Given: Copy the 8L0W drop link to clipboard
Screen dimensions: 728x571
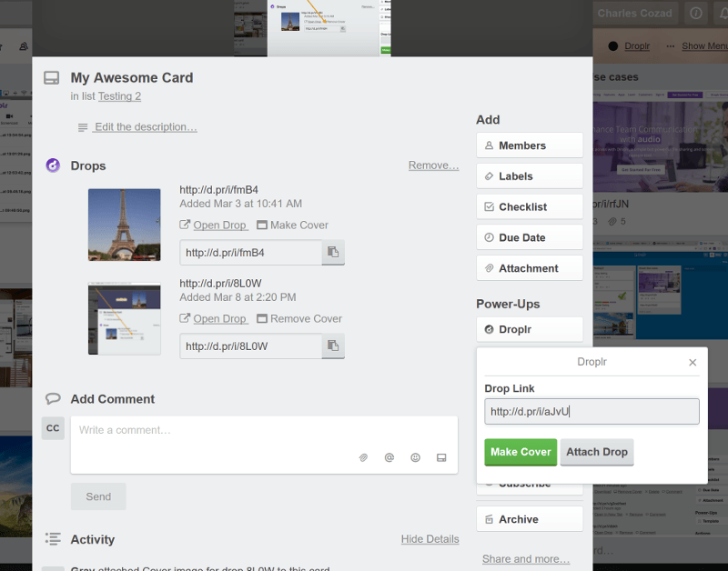Looking at the screenshot, I should (333, 346).
